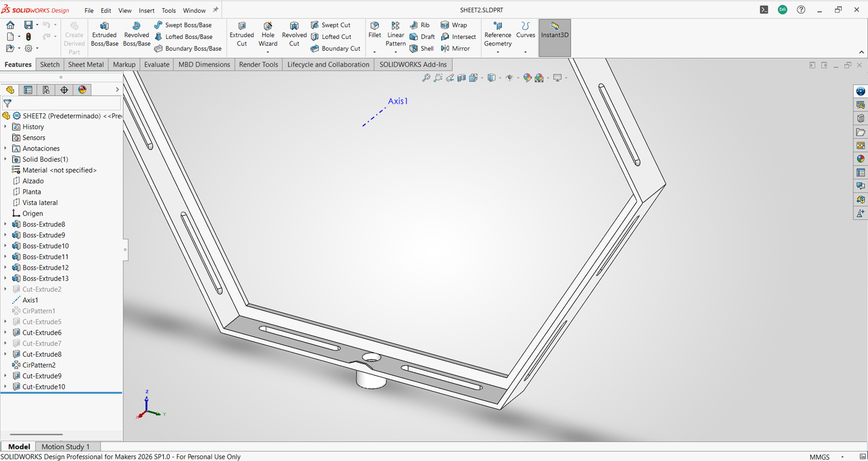Open the Save options dropdown arrow

(37, 25)
